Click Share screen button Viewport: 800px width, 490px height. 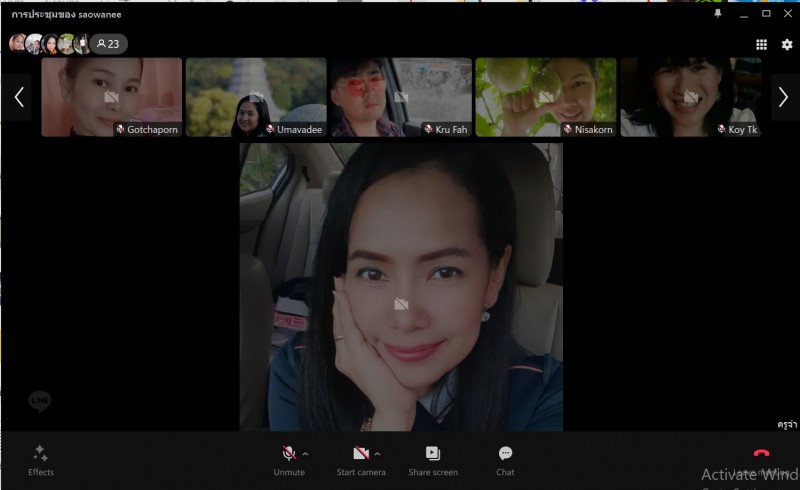433,460
